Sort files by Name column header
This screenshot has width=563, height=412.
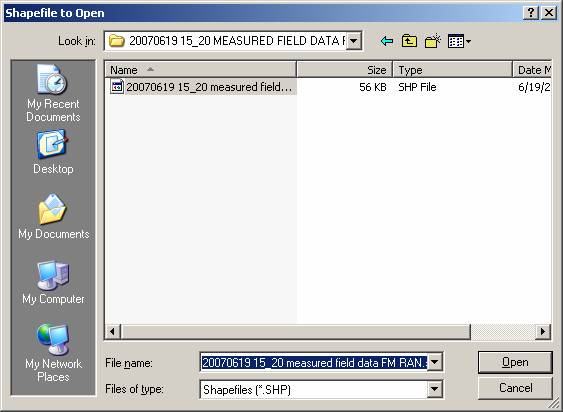(201, 70)
